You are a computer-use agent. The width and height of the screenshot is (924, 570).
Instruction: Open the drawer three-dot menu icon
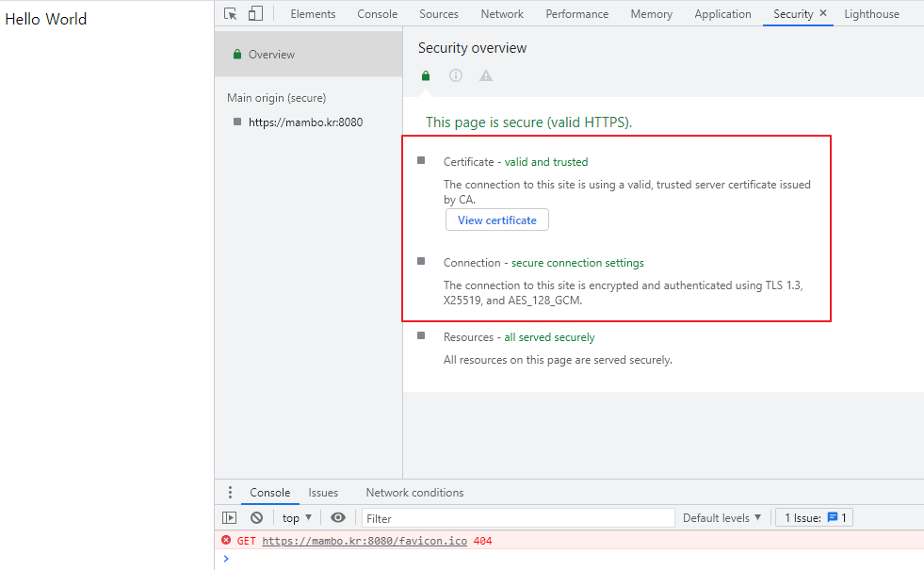(x=230, y=493)
